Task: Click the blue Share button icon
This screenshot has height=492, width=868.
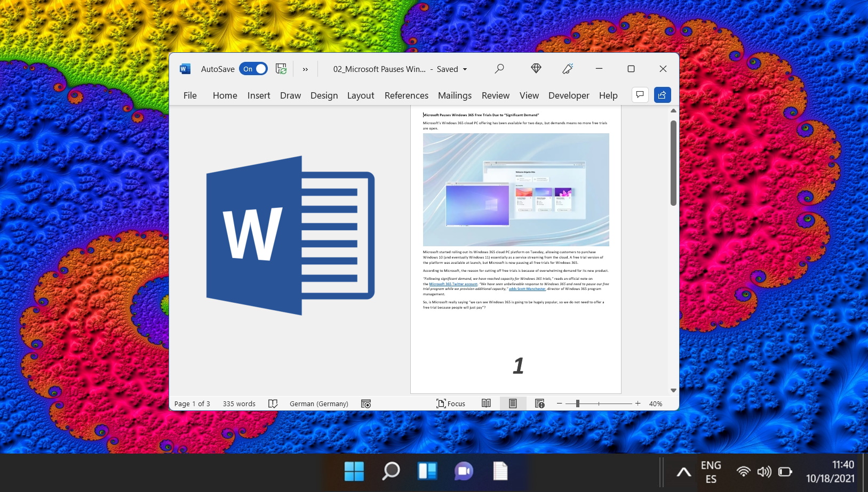Action: click(662, 95)
